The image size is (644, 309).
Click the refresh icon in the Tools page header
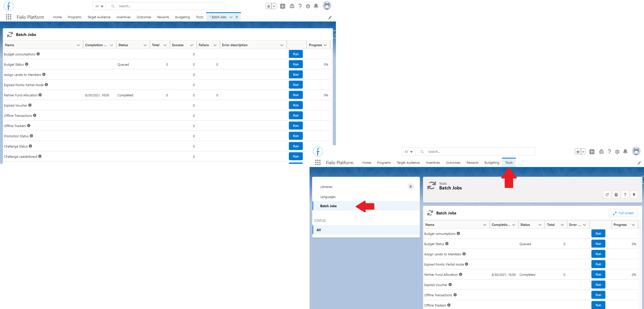point(607,195)
